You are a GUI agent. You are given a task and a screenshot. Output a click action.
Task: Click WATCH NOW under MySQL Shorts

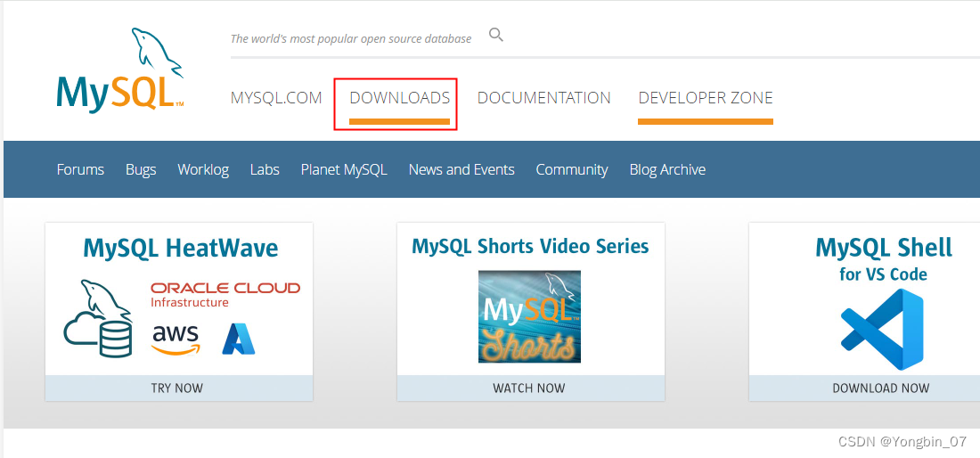(531, 388)
